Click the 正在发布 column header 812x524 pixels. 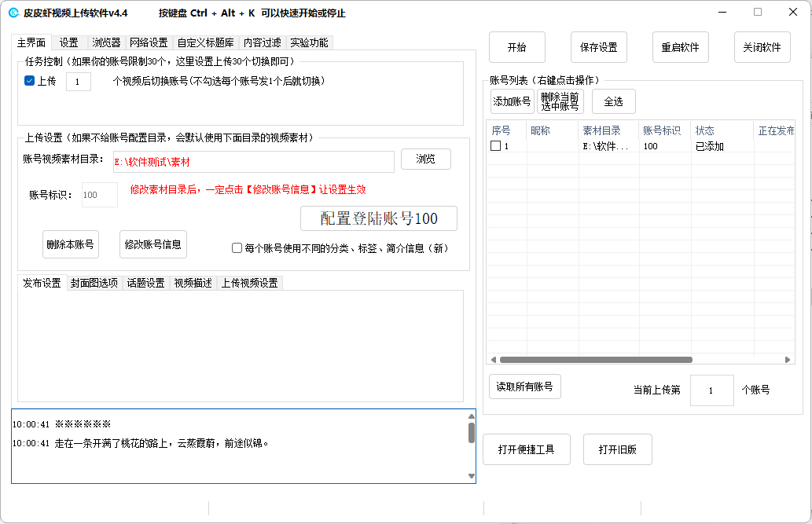click(x=775, y=130)
